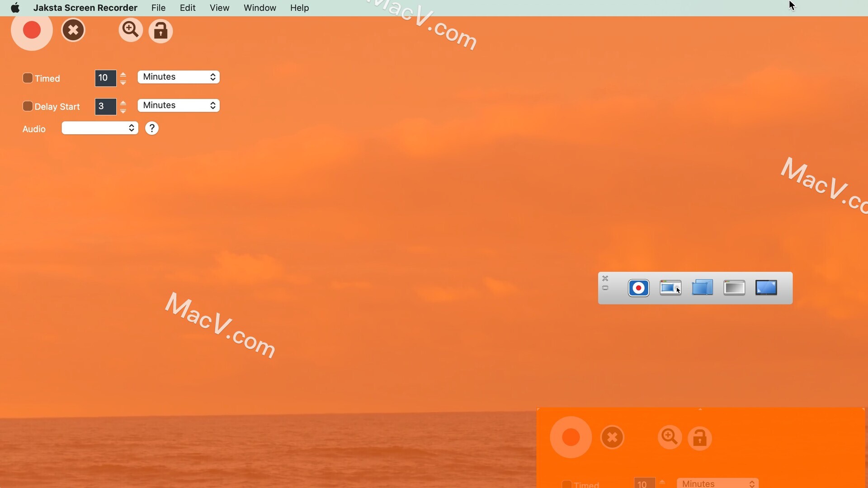Click the record button in the bottom-right orange window
The image size is (868, 488).
[x=571, y=437]
